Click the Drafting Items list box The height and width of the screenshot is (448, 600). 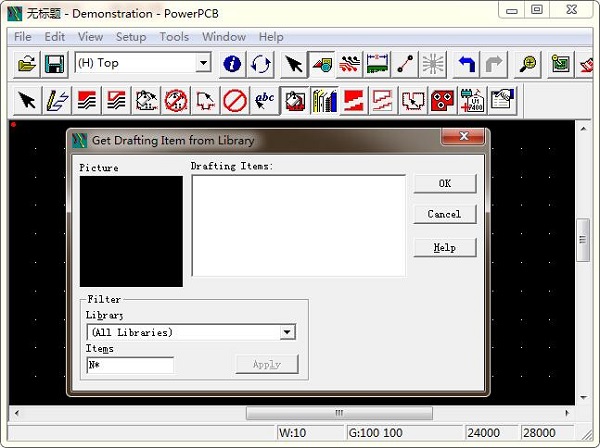(x=298, y=225)
